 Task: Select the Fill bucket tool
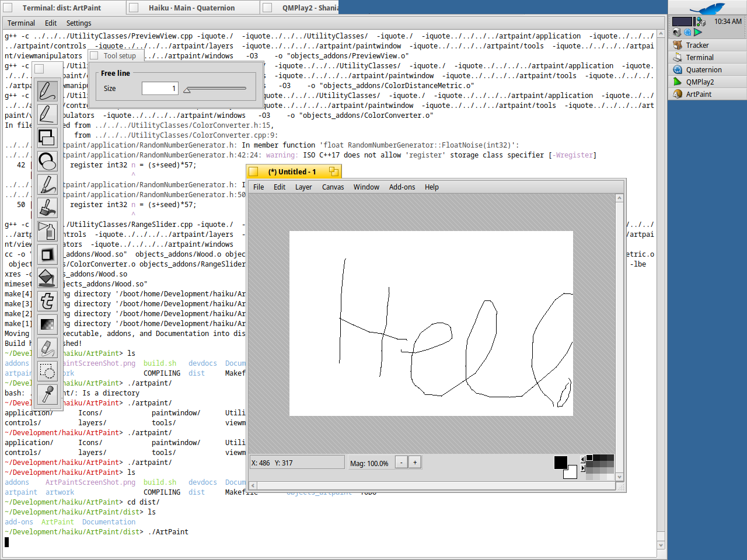point(47,278)
